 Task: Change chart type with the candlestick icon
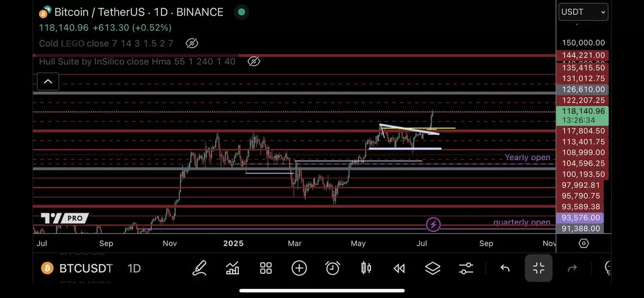(366, 268)
